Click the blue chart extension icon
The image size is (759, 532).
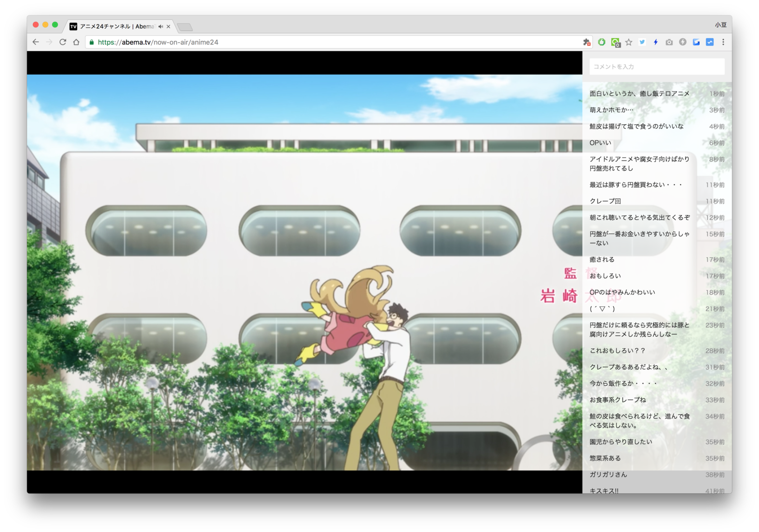coord(710,42)
